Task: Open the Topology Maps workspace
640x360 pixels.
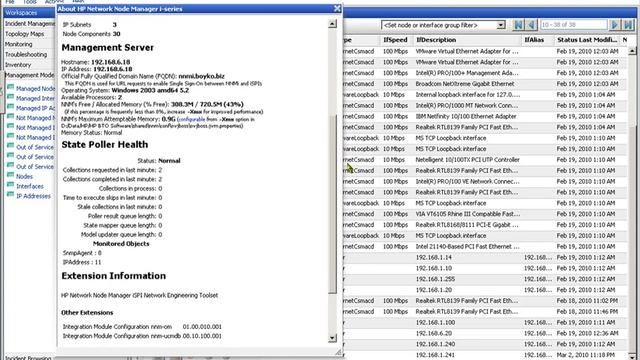Action: 24,34
